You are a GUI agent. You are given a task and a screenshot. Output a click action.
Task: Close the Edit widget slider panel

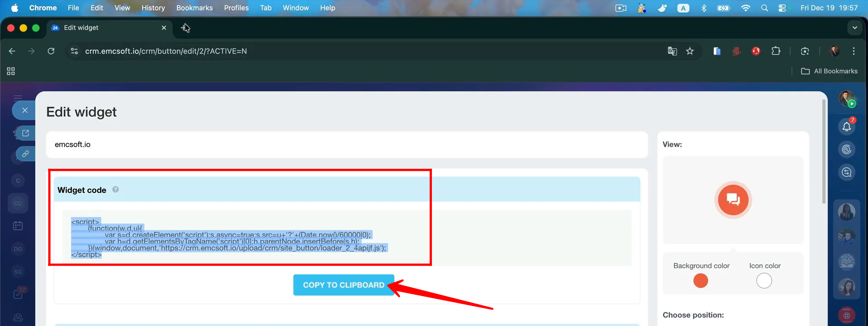pyautogui.click(x=25, y=110)
